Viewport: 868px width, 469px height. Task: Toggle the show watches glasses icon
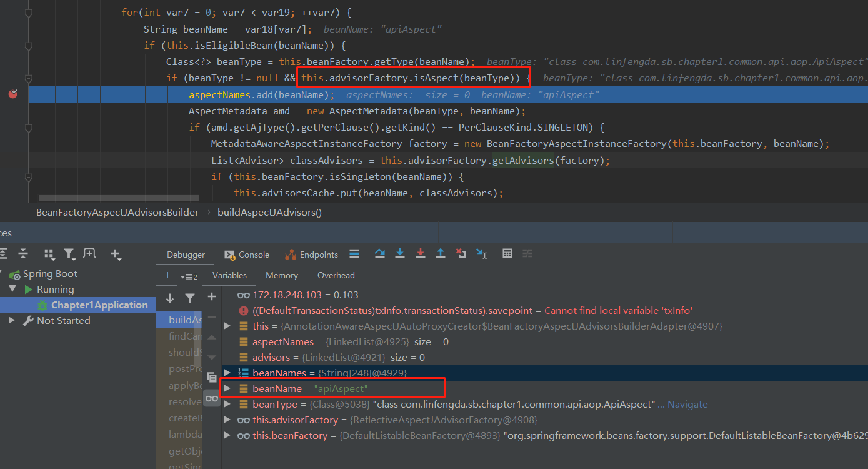point(212,398)
